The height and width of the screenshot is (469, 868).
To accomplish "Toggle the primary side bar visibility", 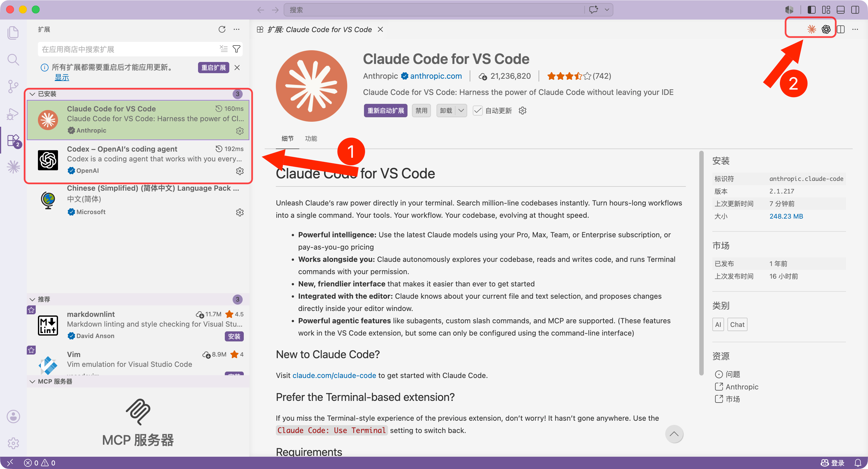I will 812,10.
